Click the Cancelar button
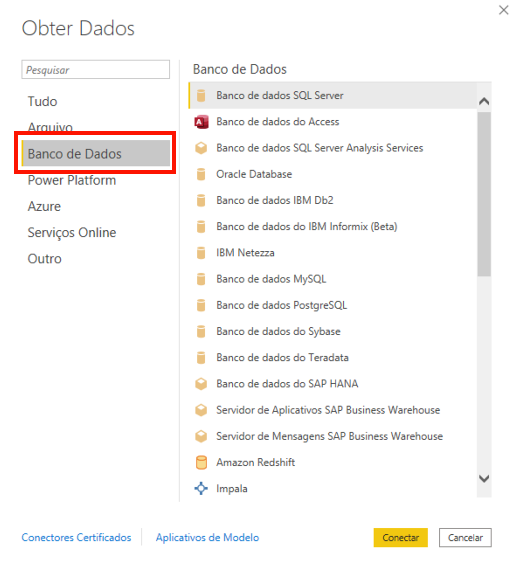 (x=465, y=538)
